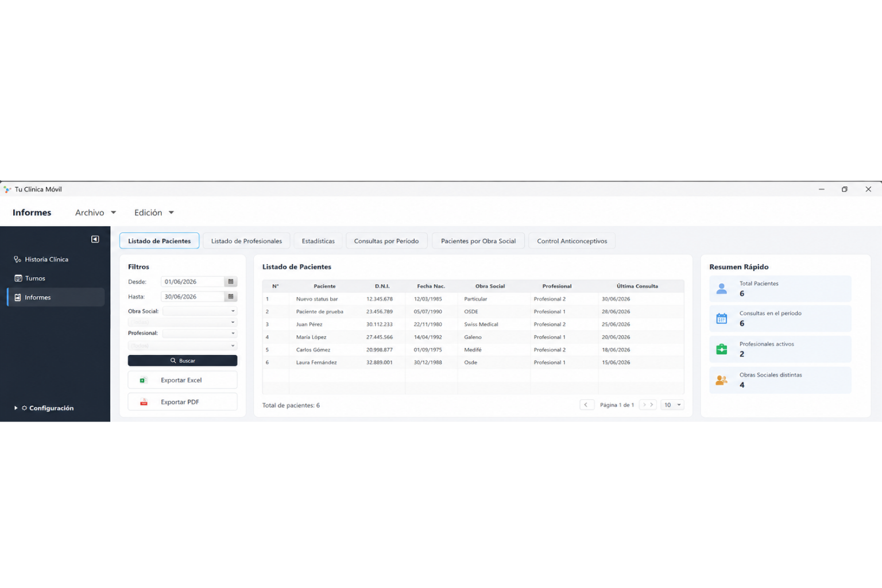Sort by the D.N.I. column header
The width and height of the screenshot is (882, 588).
click(382, 286)
